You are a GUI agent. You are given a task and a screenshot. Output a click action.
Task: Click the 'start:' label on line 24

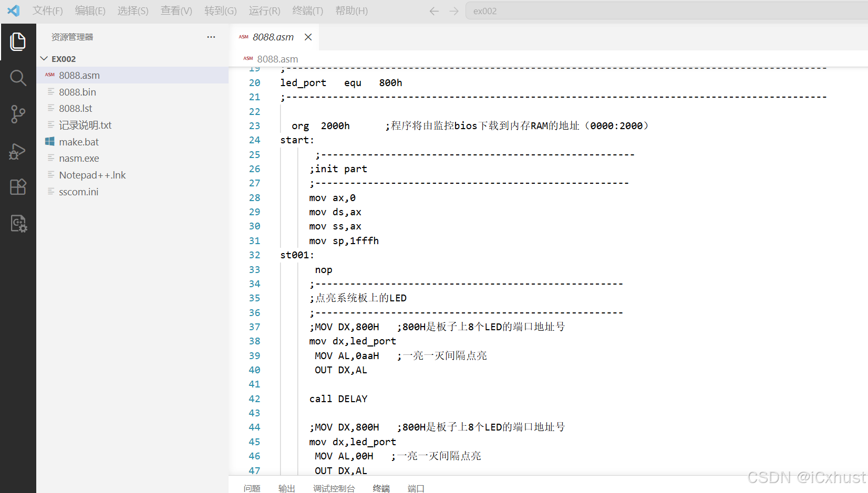297,140
